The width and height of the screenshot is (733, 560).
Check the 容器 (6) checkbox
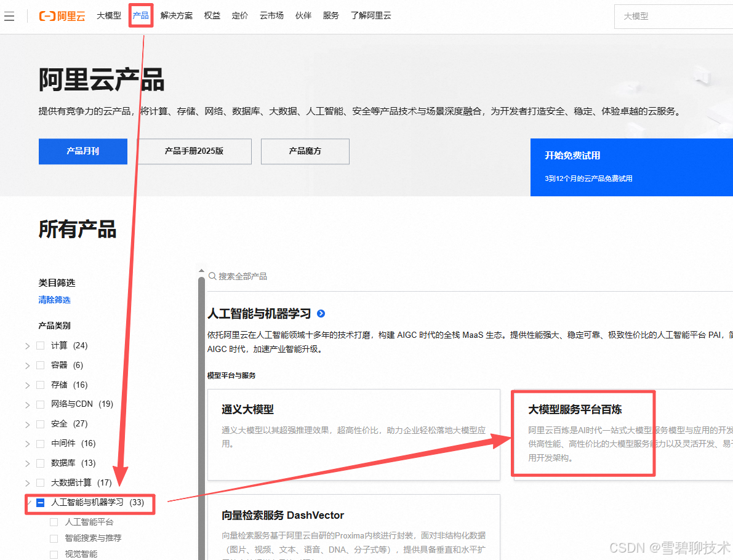click(x=41, y=365)
